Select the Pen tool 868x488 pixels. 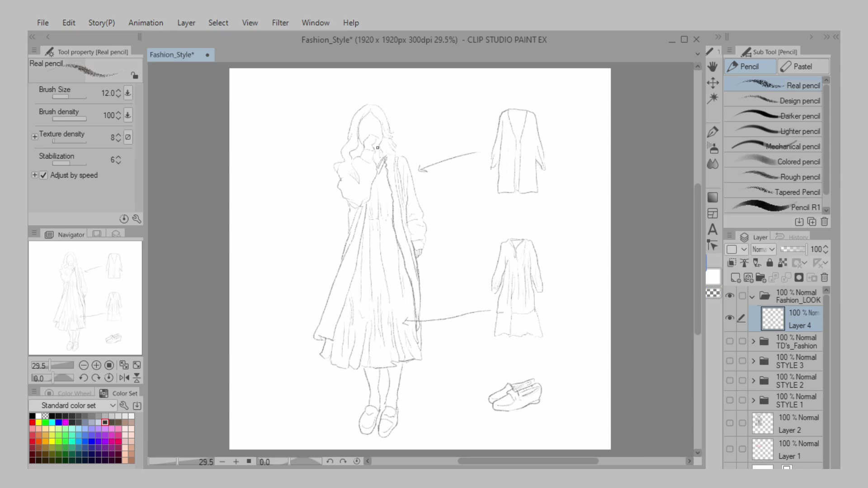coord(713,131)
